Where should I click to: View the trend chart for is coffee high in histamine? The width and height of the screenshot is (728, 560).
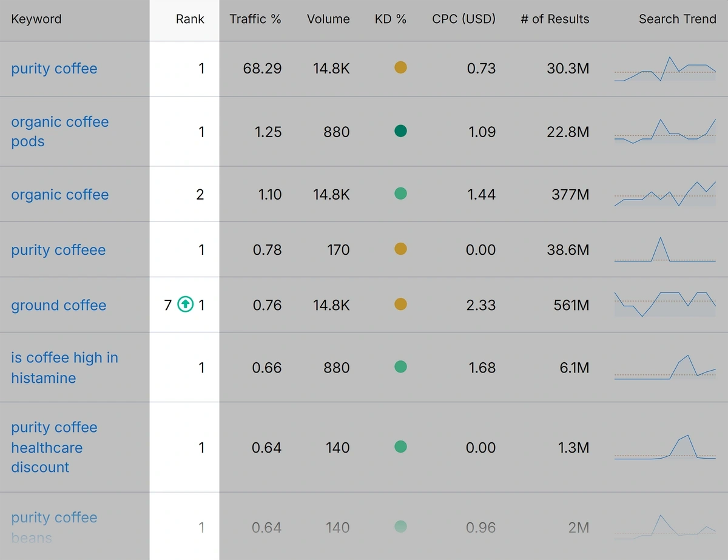point(665,367)
